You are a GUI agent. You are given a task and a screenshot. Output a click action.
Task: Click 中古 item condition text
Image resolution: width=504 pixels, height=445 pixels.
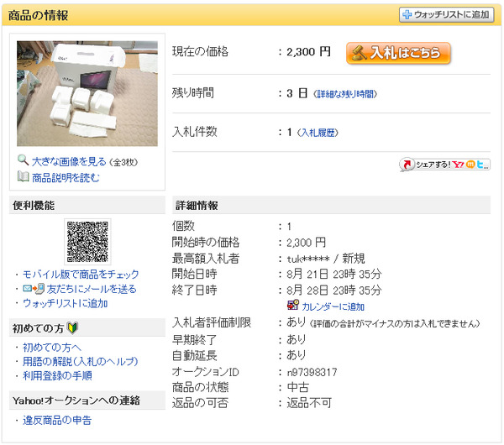tap(298, 388)
